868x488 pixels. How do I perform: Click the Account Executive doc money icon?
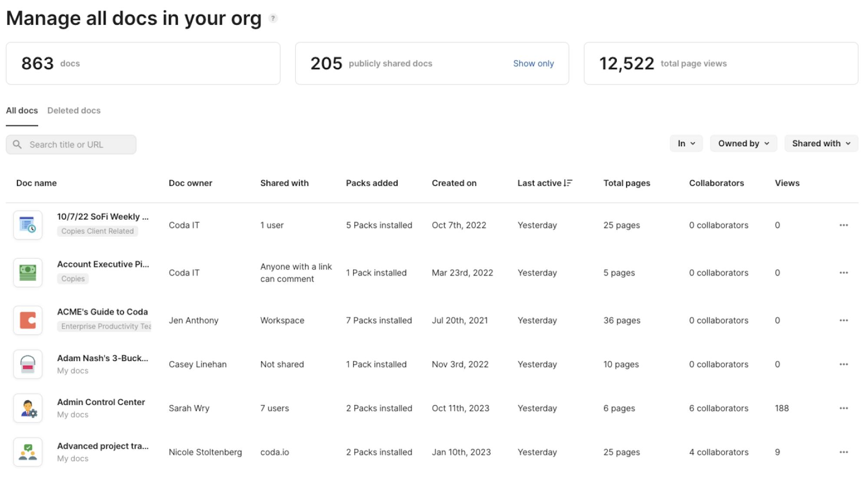tap(28, 273)
